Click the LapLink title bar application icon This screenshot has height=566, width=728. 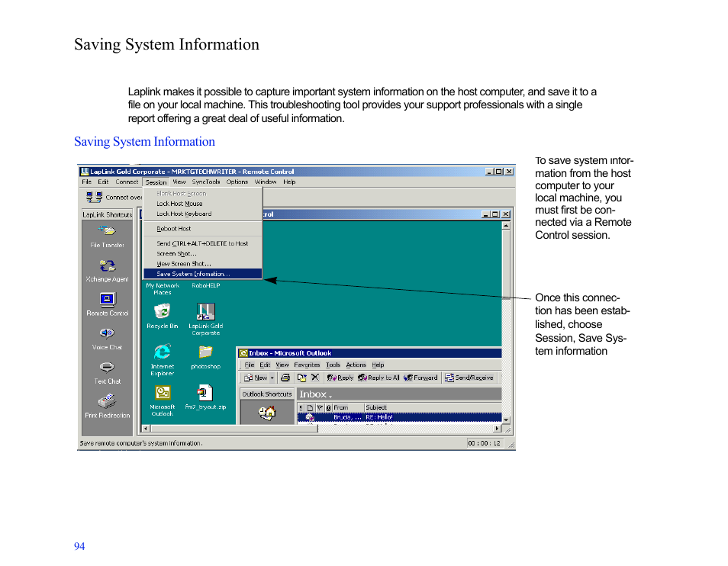[x=85, y=171]
